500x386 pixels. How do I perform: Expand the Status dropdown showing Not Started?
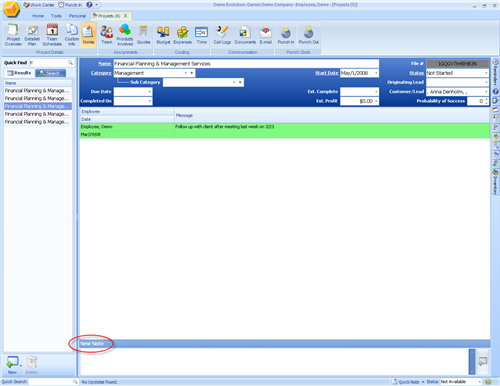point(486,73)
